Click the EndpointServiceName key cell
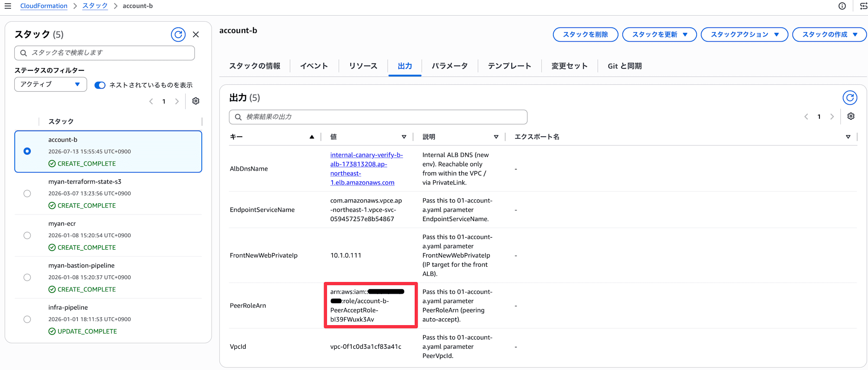The width and height of the screenshot is (868, 370). point(262,210)
